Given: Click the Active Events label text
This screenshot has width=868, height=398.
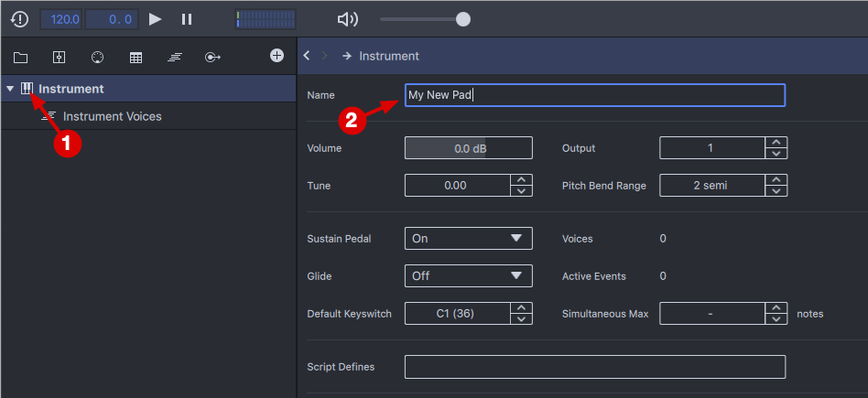Looking at the screenshot, I should 594,275.
